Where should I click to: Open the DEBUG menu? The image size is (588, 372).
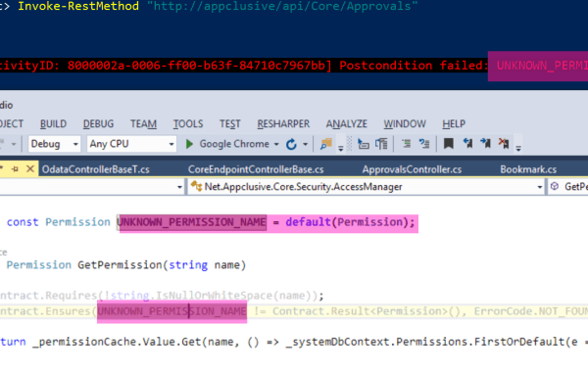(98, 124)
